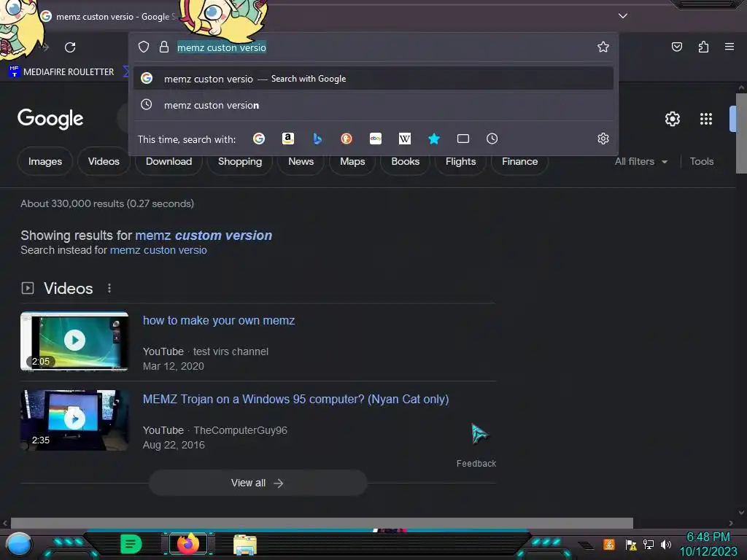The height and width of the screenshot is (560, 747).
Task: Select the Finance filter tab
Action: pos(519,161)
